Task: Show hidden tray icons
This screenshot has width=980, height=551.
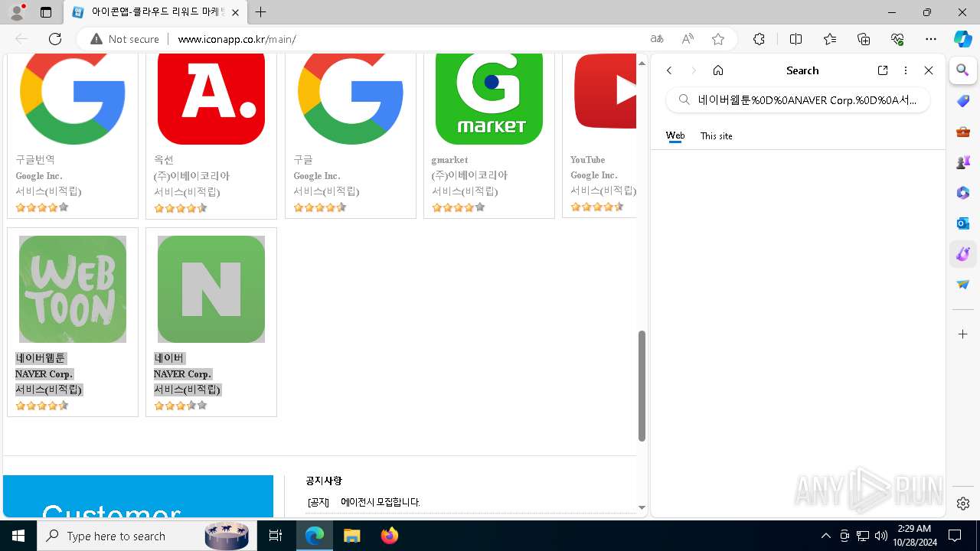Action: click(825, 536)
